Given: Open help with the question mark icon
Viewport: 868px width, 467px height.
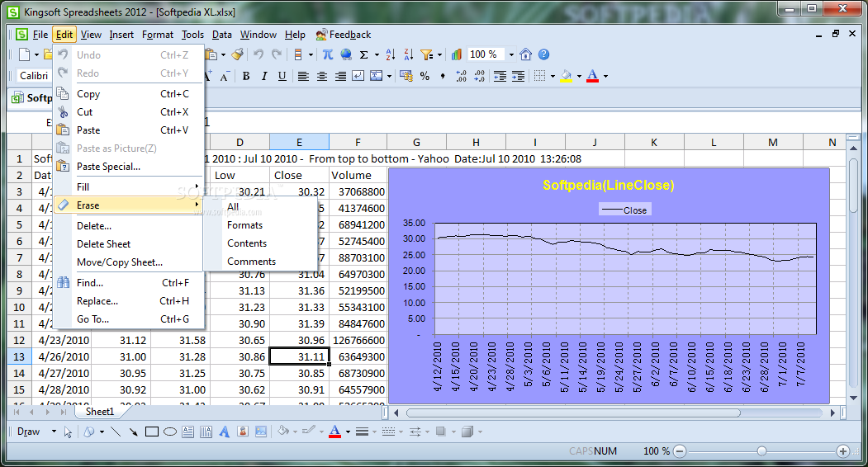Looking at the screenshot, I should 543,54.
